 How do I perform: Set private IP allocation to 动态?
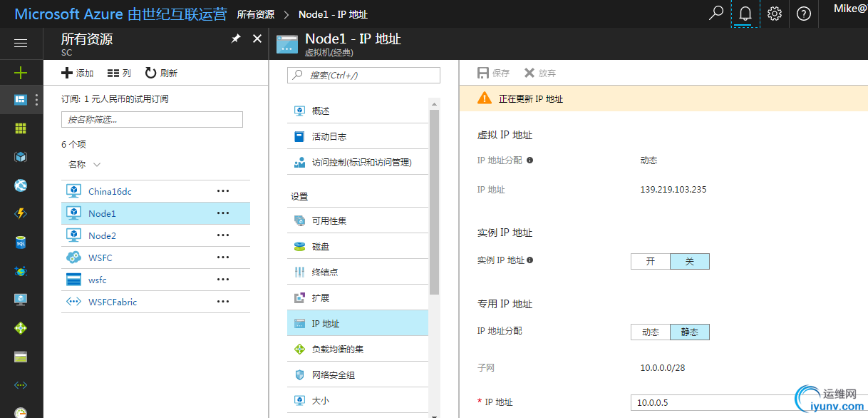651,332
